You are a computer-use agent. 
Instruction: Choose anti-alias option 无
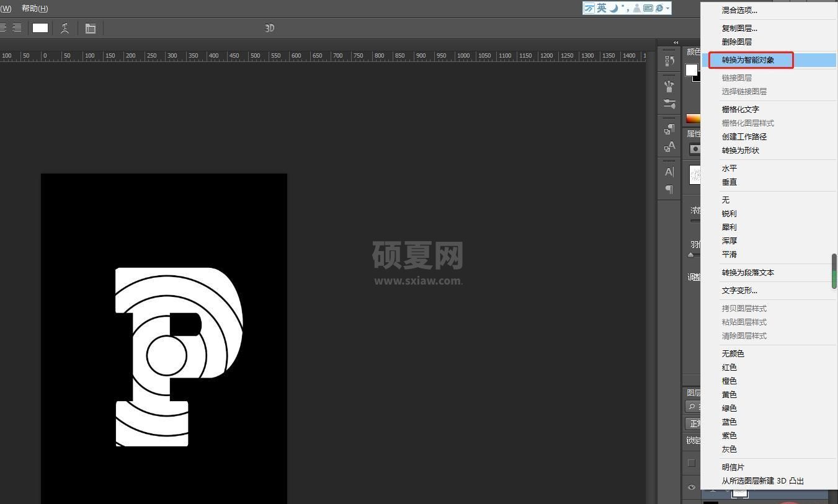point(725,200)
